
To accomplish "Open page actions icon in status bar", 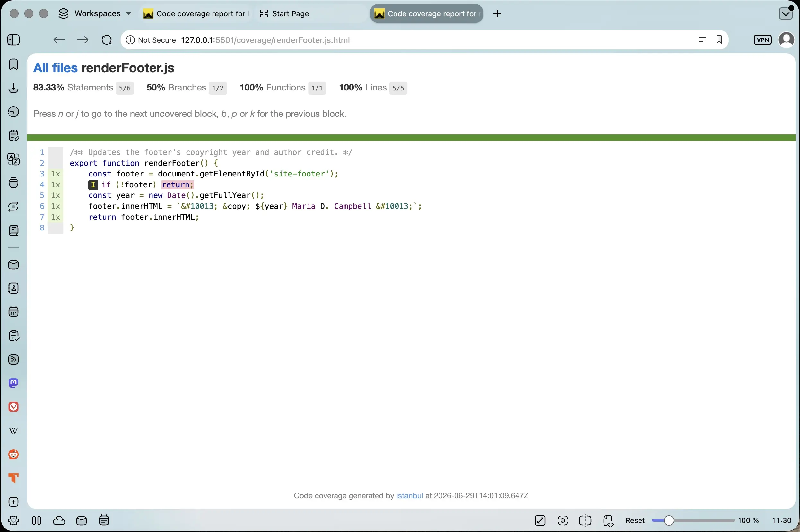I will [608, 520].
